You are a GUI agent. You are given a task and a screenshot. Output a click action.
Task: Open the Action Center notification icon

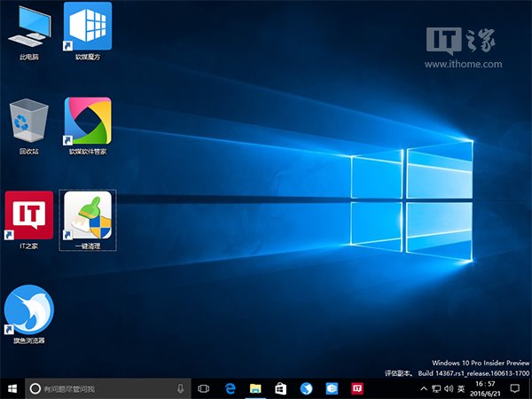click(x=515, y=388)
